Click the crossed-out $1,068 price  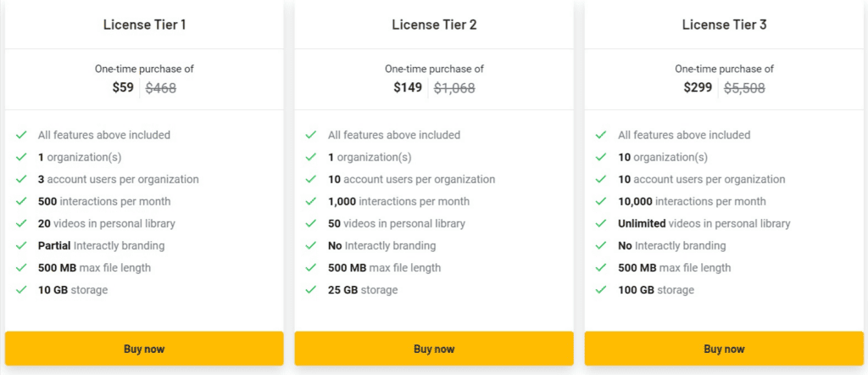454,87
